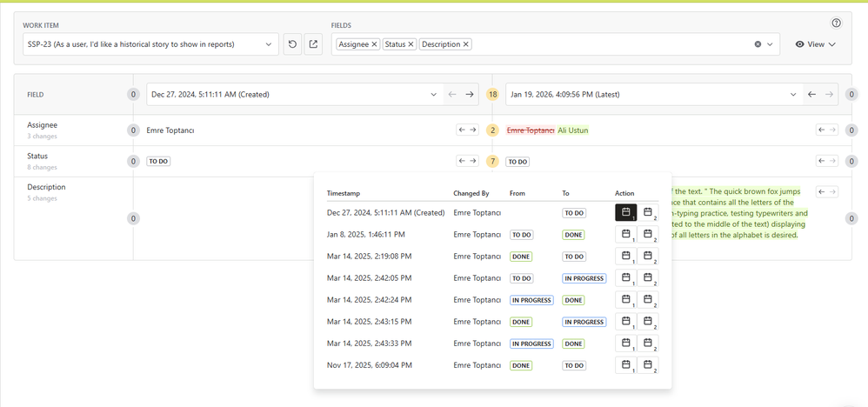The width and height of the screenshot is (868, 407).
Task: Click left Assignee row next-change arrow
Action: point(473,130)
